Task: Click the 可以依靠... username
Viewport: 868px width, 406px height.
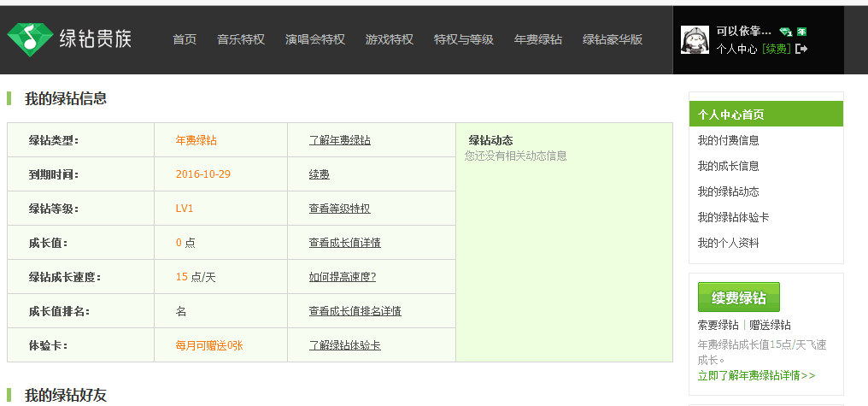Action: pos(744,32)
